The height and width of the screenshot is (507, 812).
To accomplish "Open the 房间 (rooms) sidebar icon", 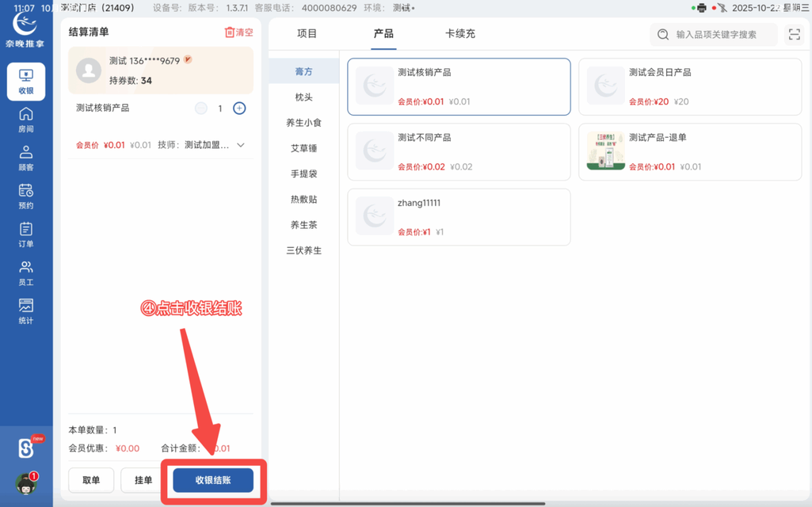I will tap(26, 122).
